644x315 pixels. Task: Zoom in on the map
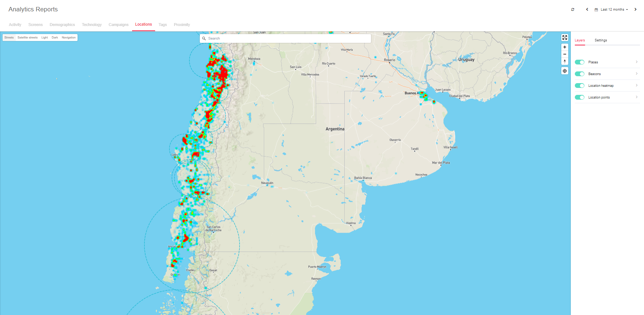565,47
